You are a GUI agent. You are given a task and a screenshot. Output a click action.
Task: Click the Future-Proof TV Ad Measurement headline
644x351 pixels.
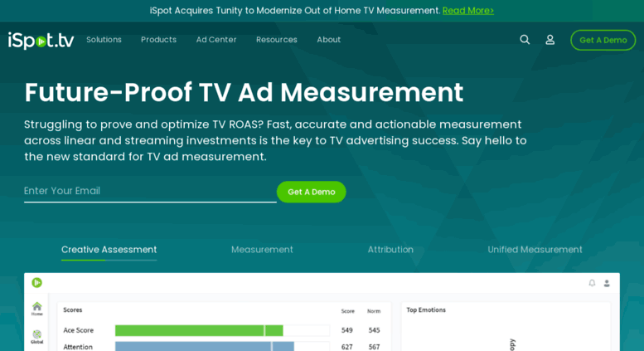(244, 92)
